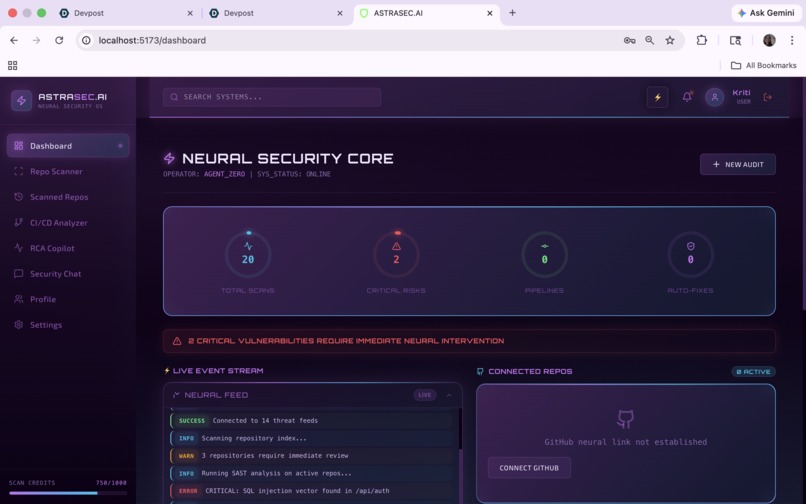
Task: Click the Kriti user avatar icon
Action: 715,97
